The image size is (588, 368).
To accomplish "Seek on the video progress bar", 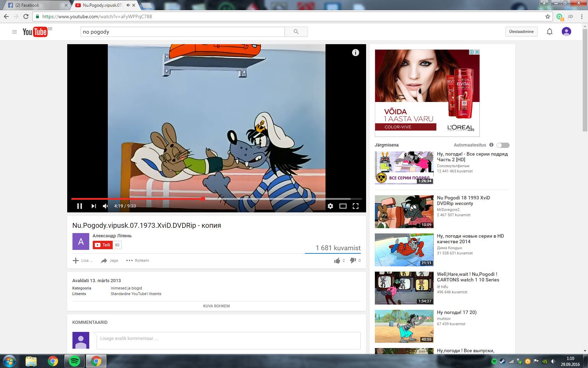I will tap(216, 199).
